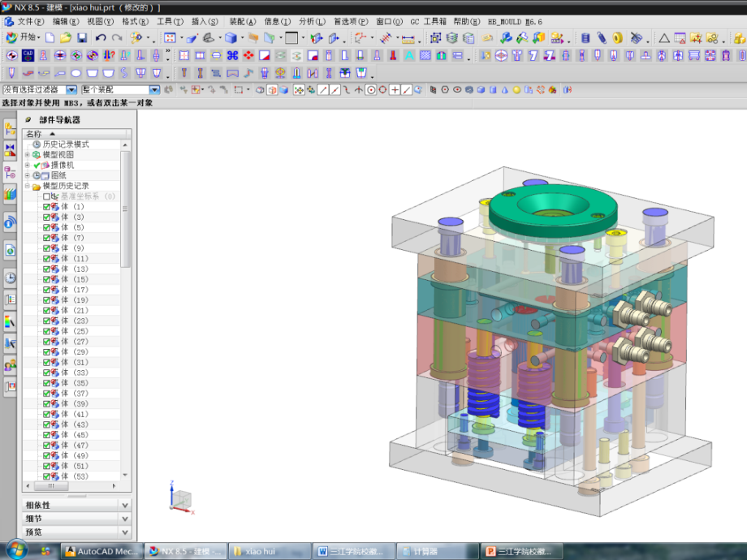Expand the 图纸 tree node
Screen dimensions: 747x560
27,176
